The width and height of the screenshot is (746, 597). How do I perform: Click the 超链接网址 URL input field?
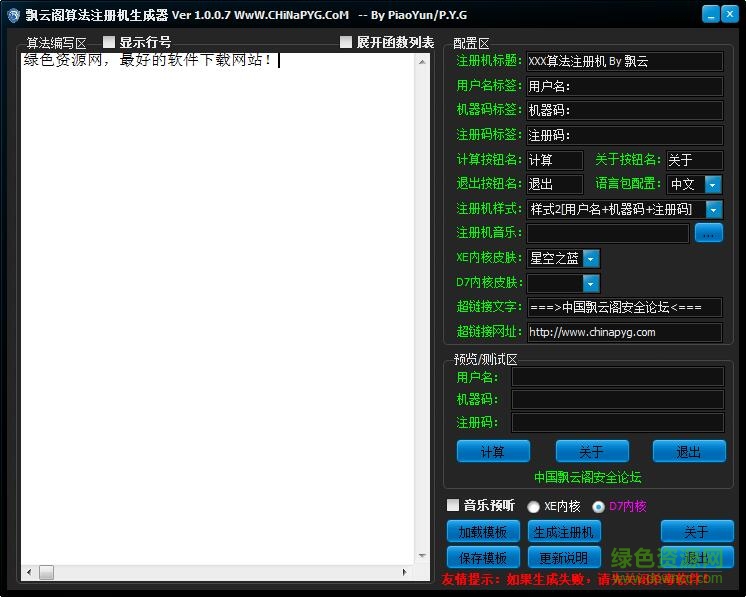point(624,332)
